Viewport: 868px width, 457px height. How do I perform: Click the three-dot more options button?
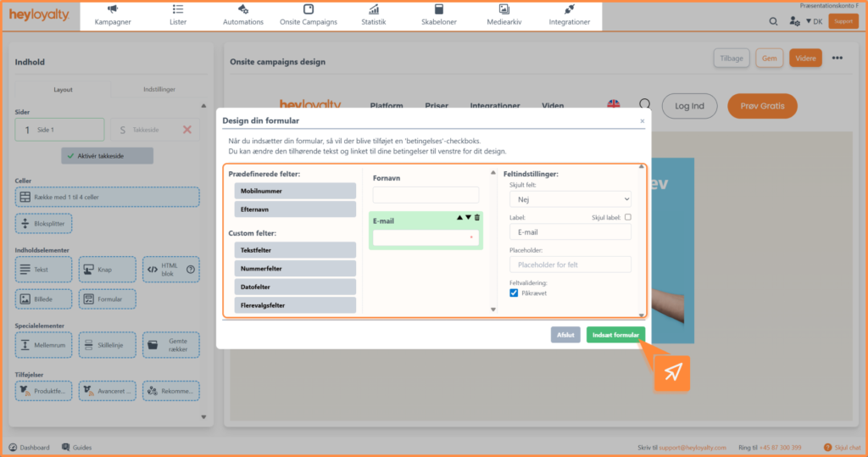click(837, 59)
